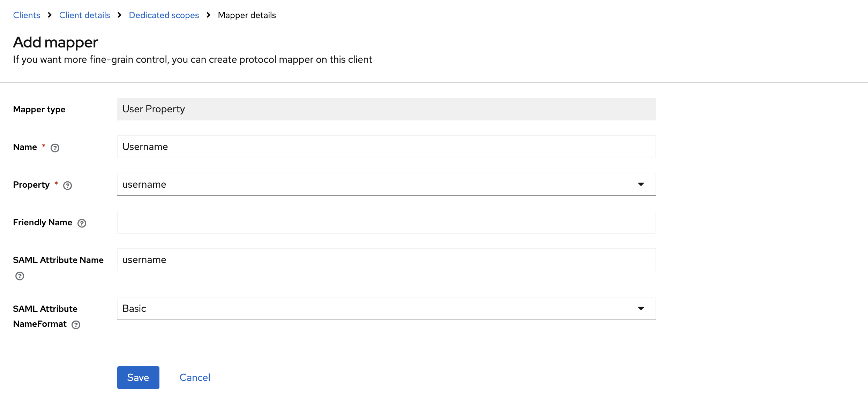Expand the Property dropdown showing username
Viewport: 868px width, 413px height.
tap(384, 184)
